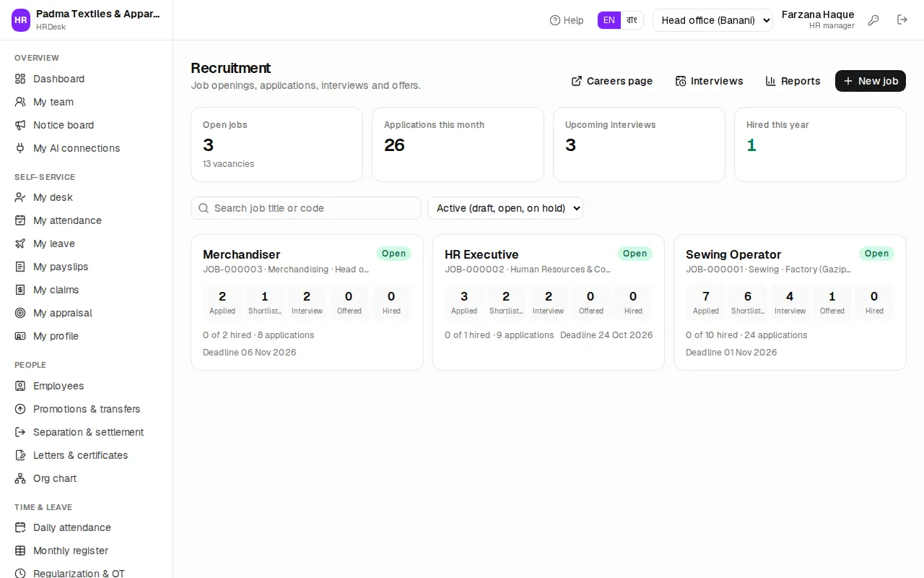The image size is (924, 578).
Task: Click the Dashboard grid icon
Action: [20, 79]
